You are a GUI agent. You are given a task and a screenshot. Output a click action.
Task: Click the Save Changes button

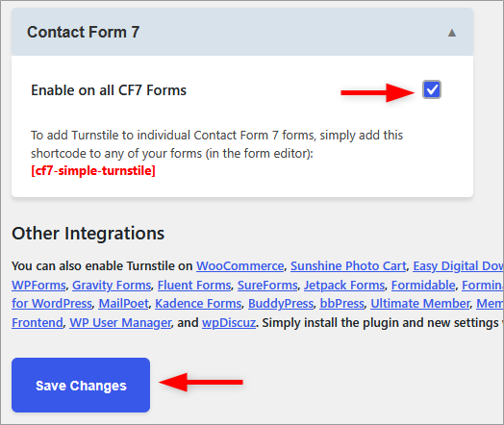pos(81,385)
